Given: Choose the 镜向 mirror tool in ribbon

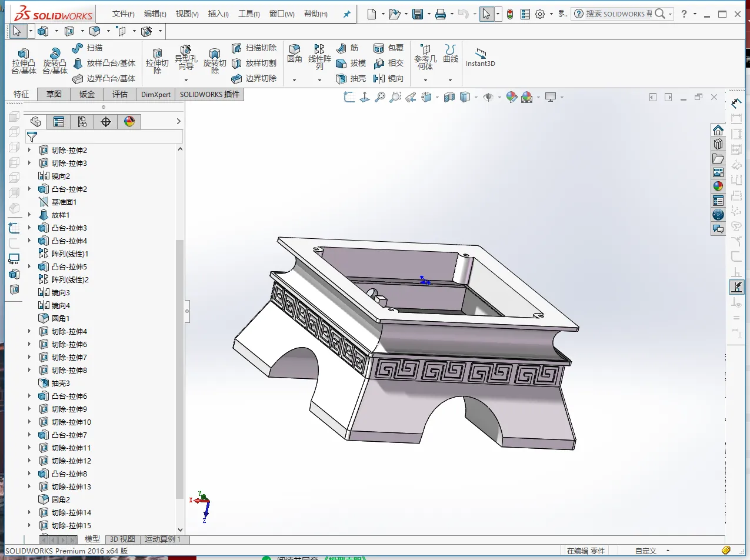Looking at the screenshot, I should click(x=388, y=78).
